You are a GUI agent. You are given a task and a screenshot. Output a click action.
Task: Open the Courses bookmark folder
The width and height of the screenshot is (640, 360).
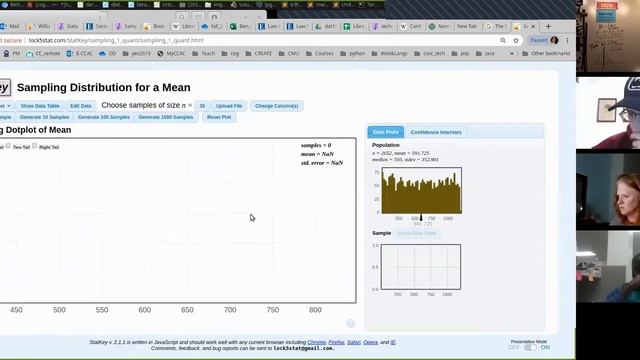pos(320,53)
